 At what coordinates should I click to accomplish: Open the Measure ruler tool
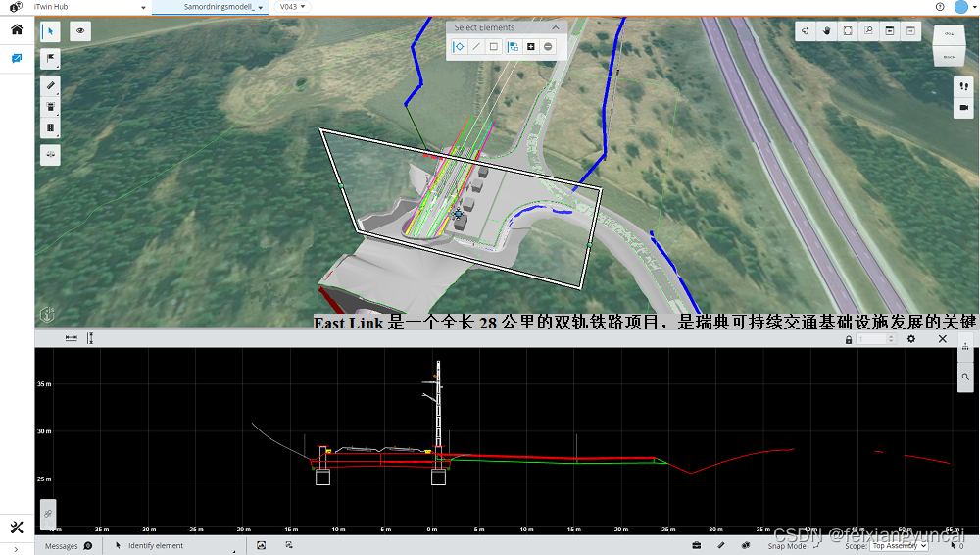(50, 85)
